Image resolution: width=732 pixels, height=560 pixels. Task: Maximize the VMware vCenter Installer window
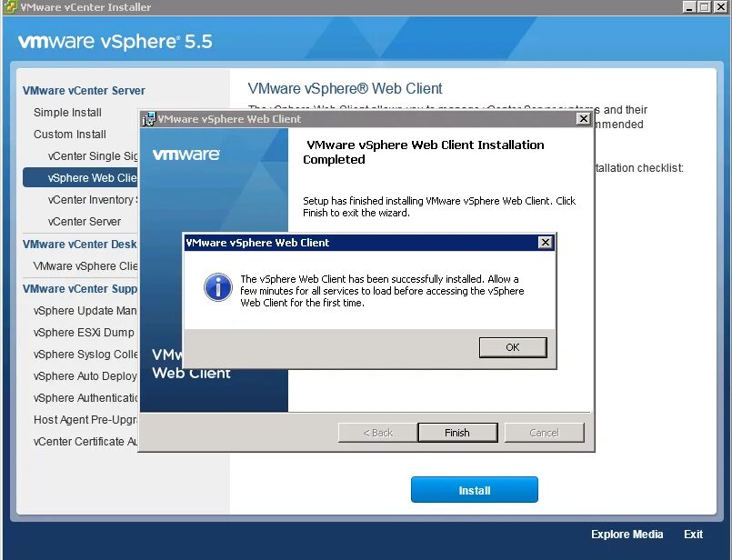click(705, 7)
